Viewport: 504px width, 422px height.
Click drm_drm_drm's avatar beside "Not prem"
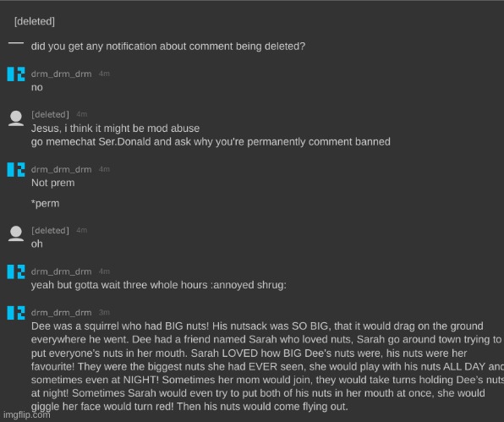coord(16,169)
